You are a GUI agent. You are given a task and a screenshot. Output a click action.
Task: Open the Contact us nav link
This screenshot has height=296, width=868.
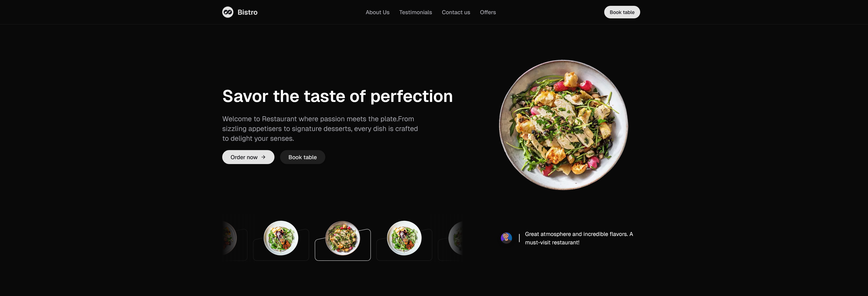[x=456, y=12]
